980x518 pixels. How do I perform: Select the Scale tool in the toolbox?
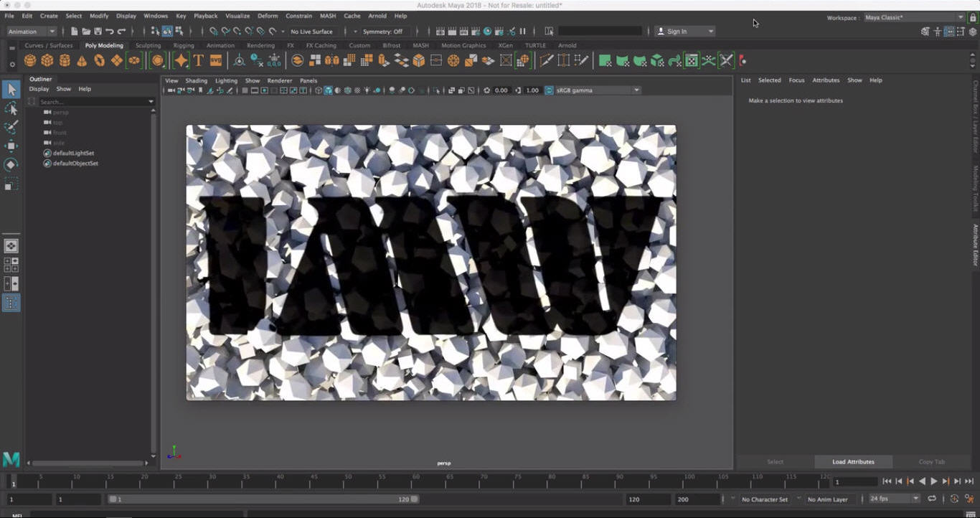[x=11, y=184]
